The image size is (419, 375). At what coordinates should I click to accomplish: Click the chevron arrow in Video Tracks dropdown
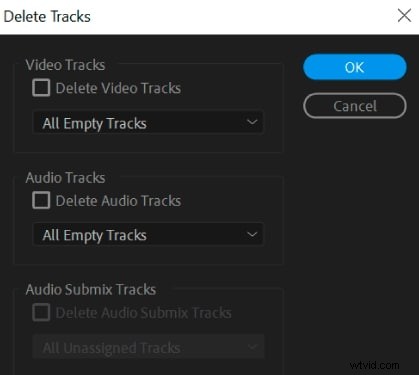coord(252,122)
